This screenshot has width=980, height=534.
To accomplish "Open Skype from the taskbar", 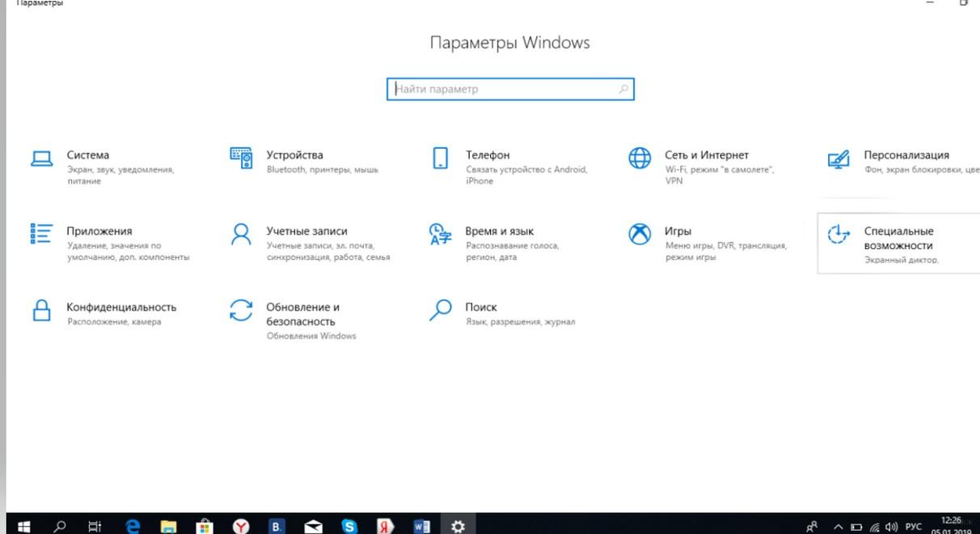I will click(x=349, y=526).
